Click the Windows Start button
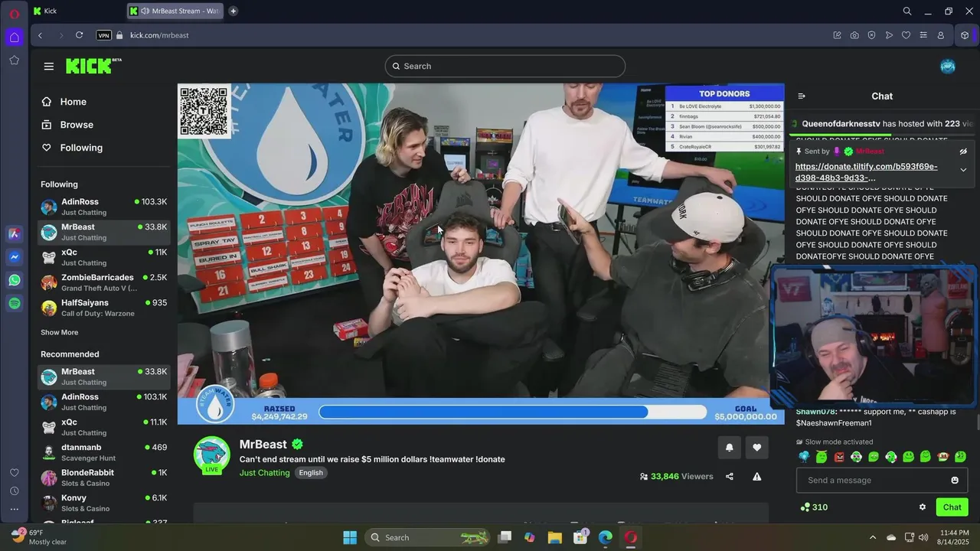 (350, 537)
